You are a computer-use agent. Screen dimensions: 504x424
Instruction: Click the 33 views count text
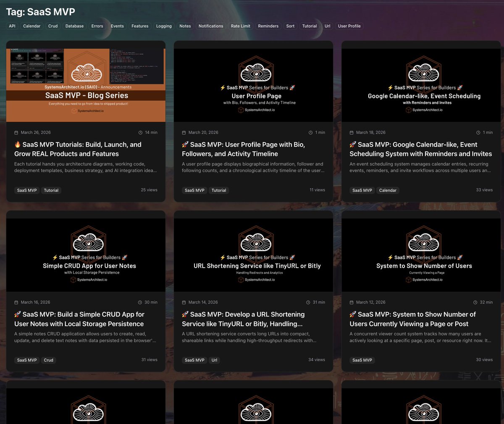[x=484, y=190]
